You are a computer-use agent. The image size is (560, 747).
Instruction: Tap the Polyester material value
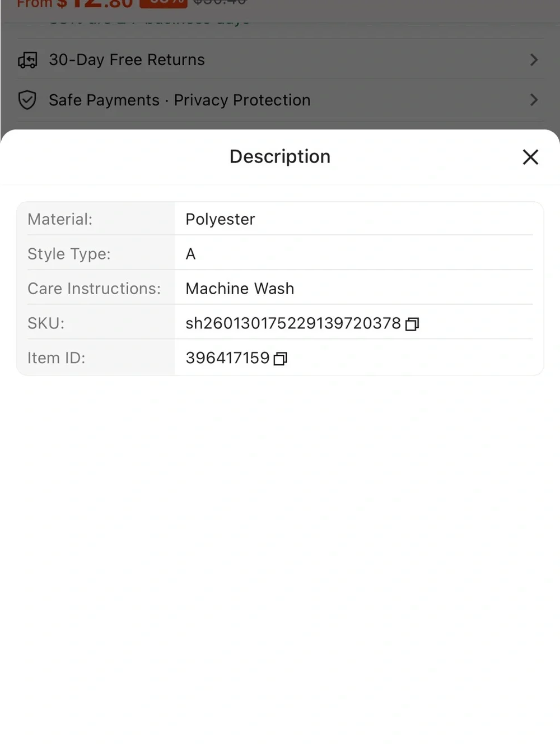coord(220,219)
